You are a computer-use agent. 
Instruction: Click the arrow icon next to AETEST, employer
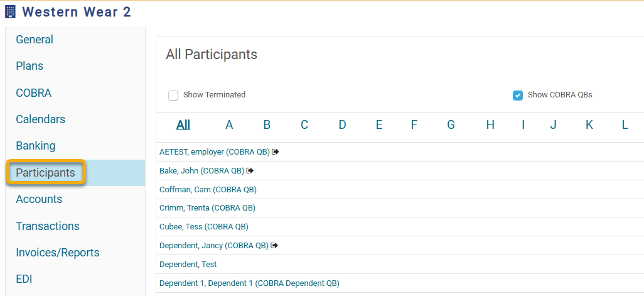click(x=276, y=151)
